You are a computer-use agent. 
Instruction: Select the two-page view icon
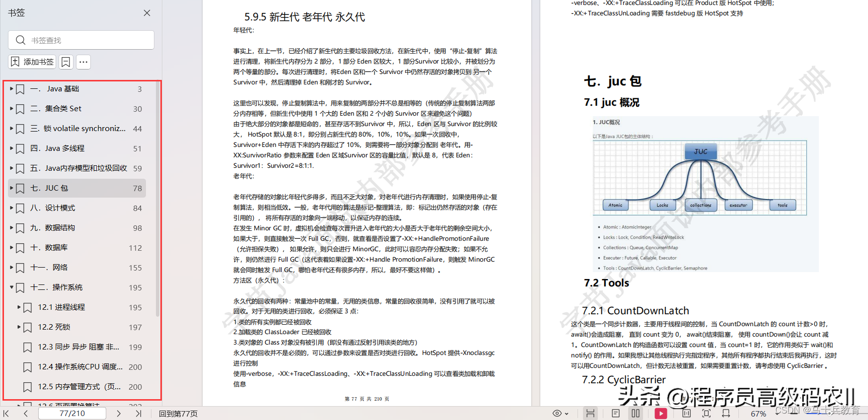coord(636,414)
